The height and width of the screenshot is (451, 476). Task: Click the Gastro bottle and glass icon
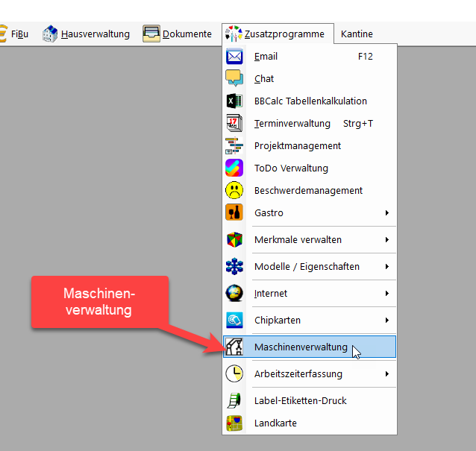point(234,212)
